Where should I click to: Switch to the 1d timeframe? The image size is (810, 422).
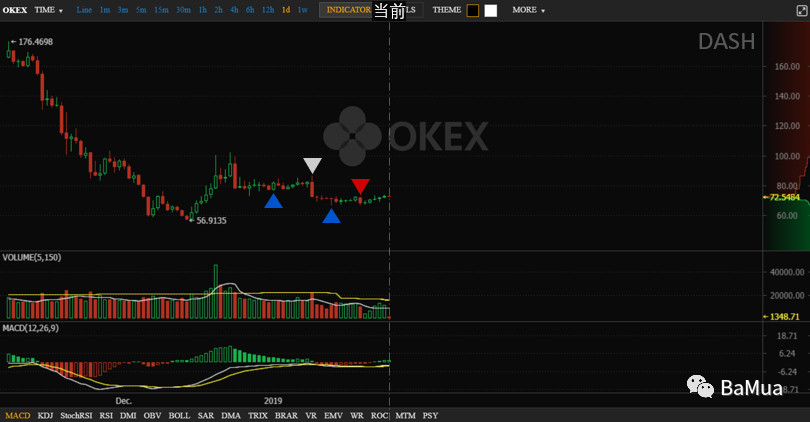point(286,10)
